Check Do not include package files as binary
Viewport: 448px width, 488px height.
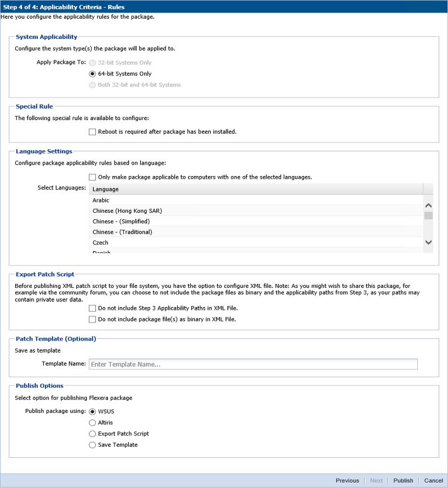[x=92, y=319]
